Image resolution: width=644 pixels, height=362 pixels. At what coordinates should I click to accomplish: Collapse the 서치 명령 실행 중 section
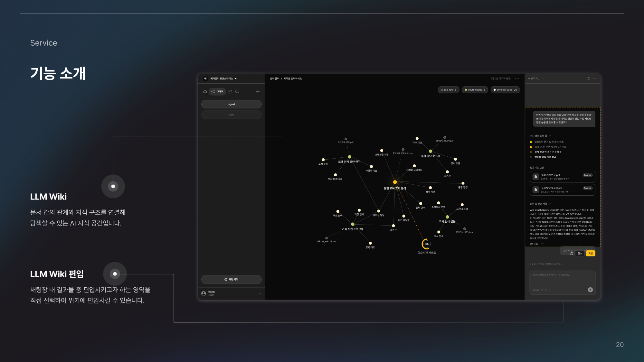541,136
